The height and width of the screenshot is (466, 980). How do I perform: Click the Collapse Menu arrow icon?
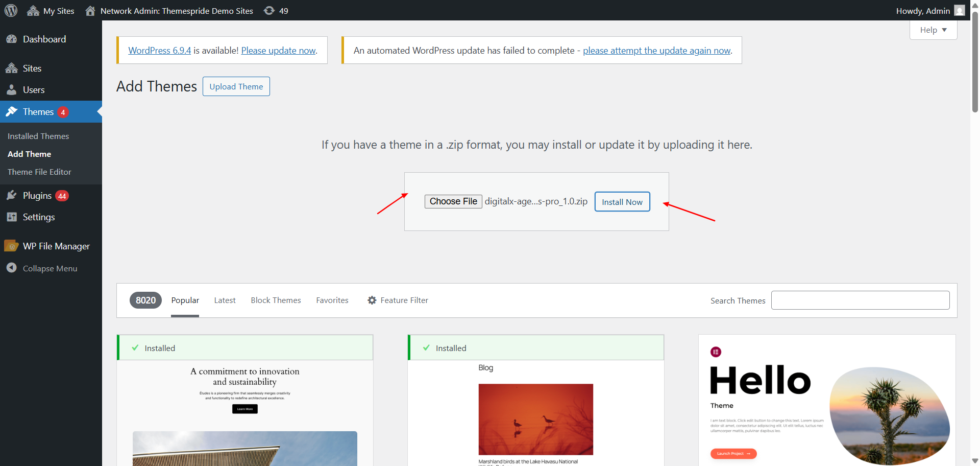(12, 268)
